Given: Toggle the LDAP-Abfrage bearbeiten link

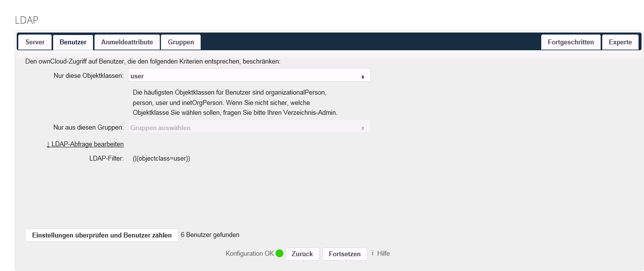Looking at the screenshot, I should 85,144.
